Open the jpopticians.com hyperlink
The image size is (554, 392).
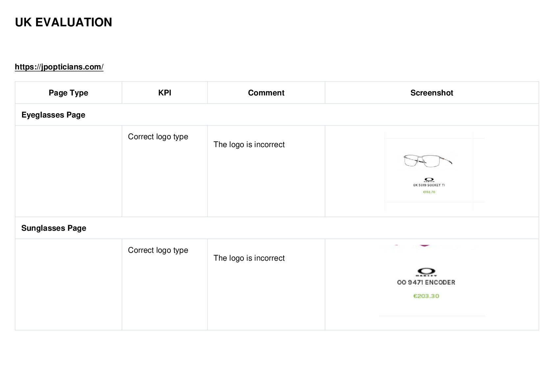click(x=59, y=67)
